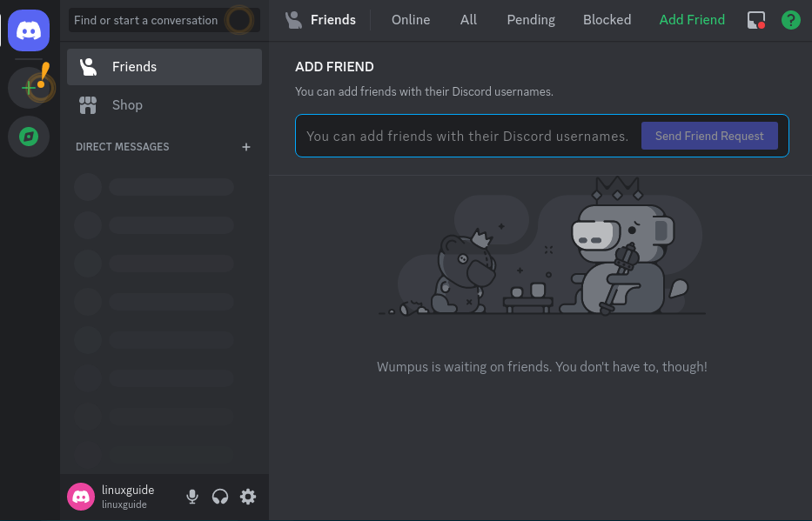Click the linuxguide user avatar
812x521 pixels.
point(81,497)
